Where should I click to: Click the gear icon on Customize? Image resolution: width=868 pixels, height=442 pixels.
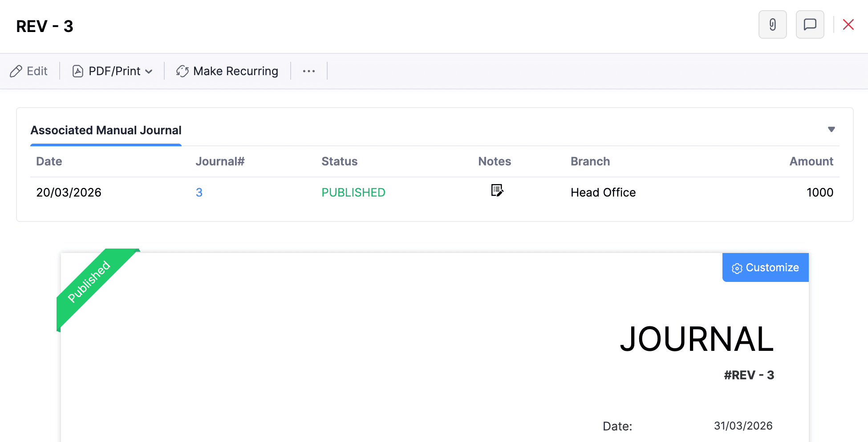coord(737,268)
